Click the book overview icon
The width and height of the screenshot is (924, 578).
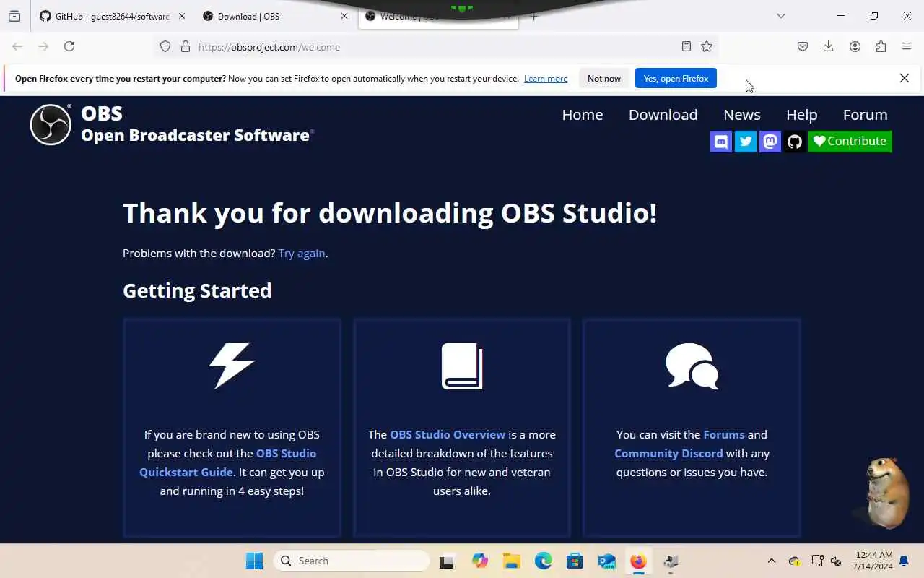point(462,366)
